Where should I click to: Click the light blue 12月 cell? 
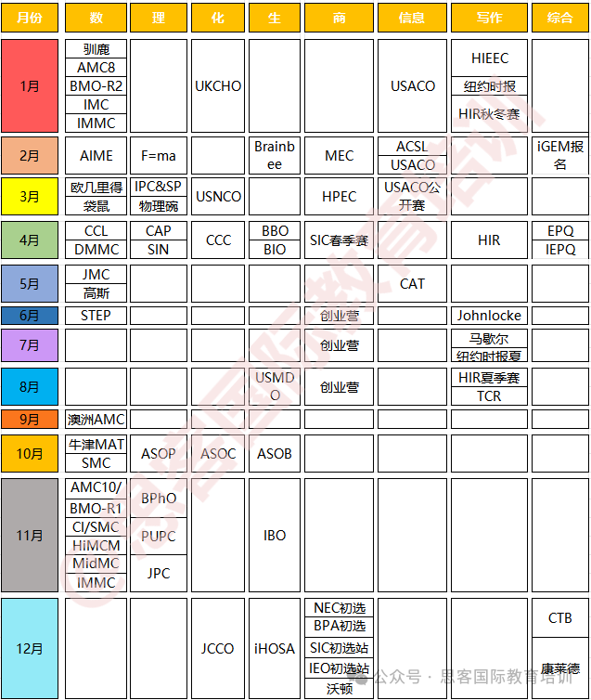30,648
